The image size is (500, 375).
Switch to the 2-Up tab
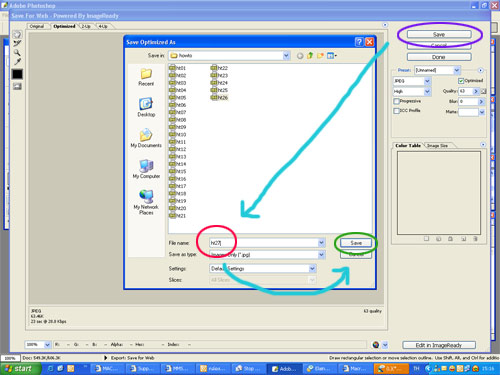pyautogui.click(x=86, y=26)
